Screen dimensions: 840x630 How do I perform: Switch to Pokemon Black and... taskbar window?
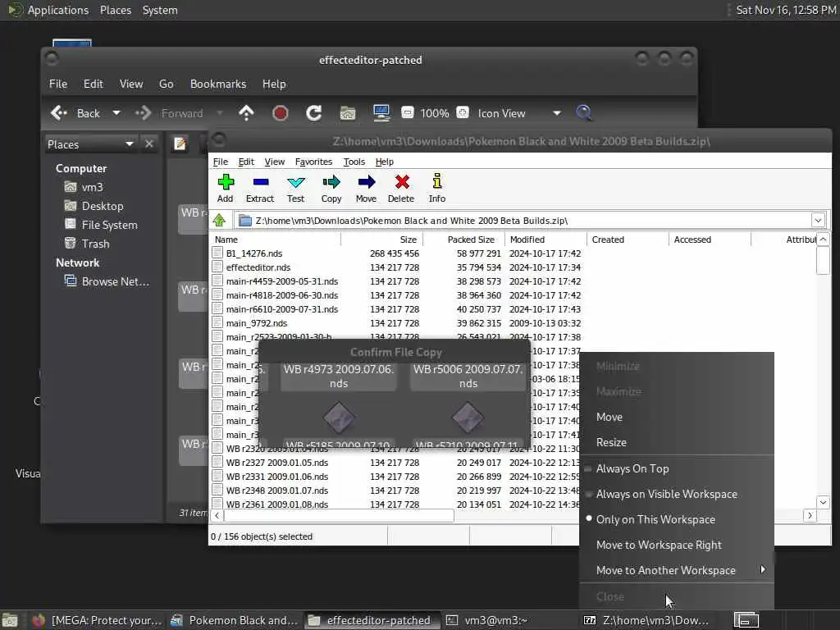234,620
